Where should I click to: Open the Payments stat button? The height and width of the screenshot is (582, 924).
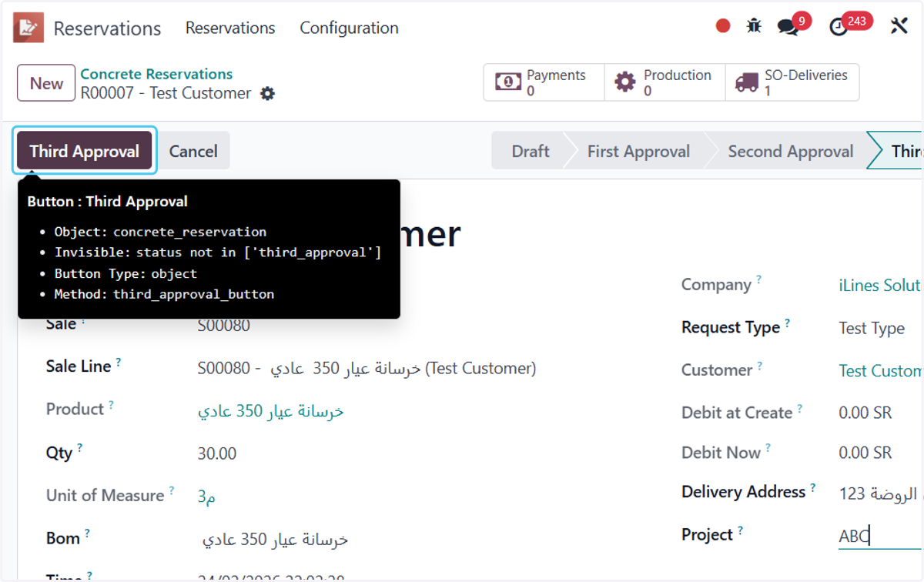click(x=544, y=82)
